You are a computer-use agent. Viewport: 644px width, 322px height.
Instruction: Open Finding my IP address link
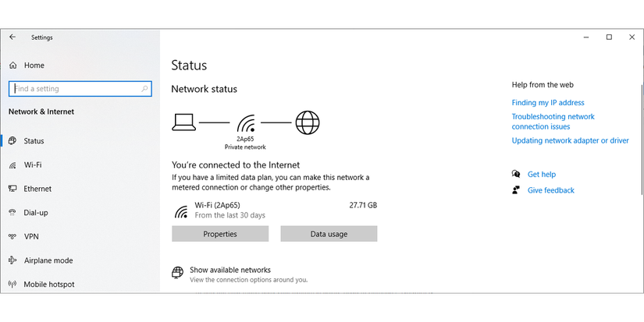548,103
